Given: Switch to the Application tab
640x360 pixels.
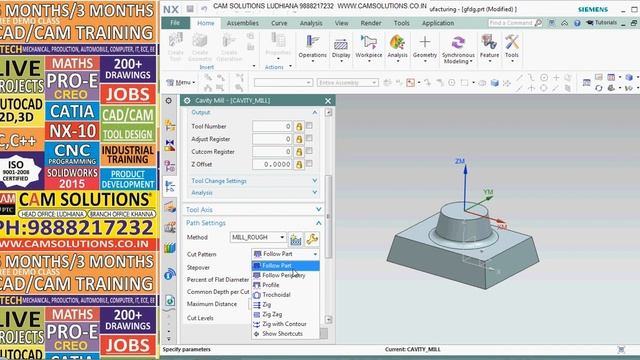Looking at the screenshot, I should click(x=438, y=23).
